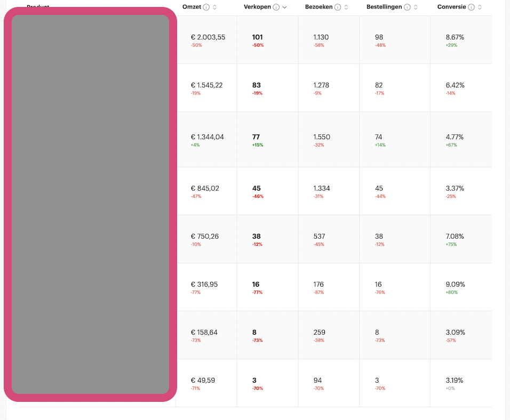
Task: Click the 259 bezoeken value
Action: [x=319, y=332]
